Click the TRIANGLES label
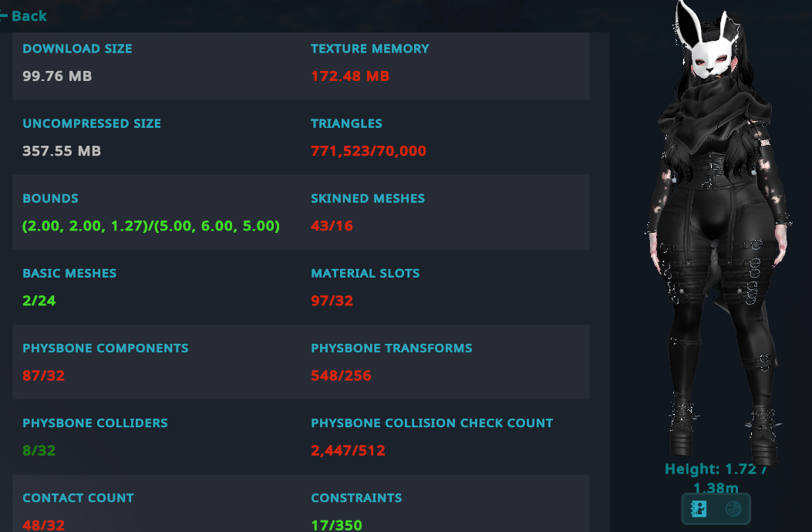This screenshot has width=812, height=532. 346,124
